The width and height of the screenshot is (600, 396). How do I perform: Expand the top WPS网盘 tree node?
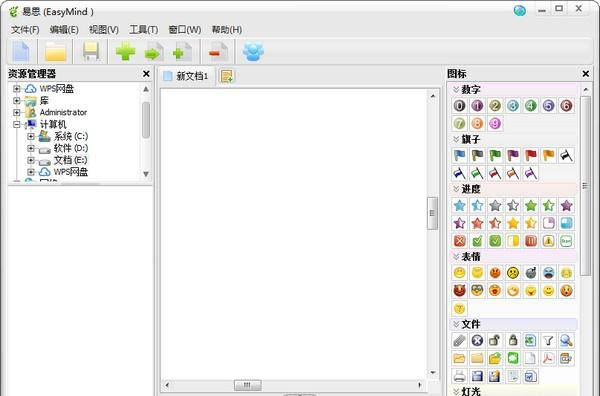coord(16,89)
